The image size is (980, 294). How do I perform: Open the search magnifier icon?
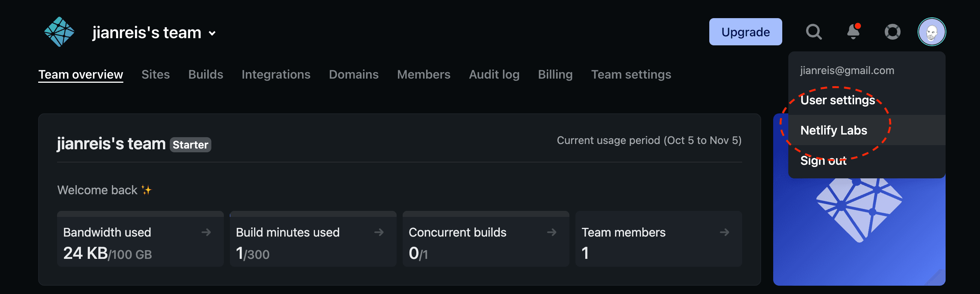813,32
